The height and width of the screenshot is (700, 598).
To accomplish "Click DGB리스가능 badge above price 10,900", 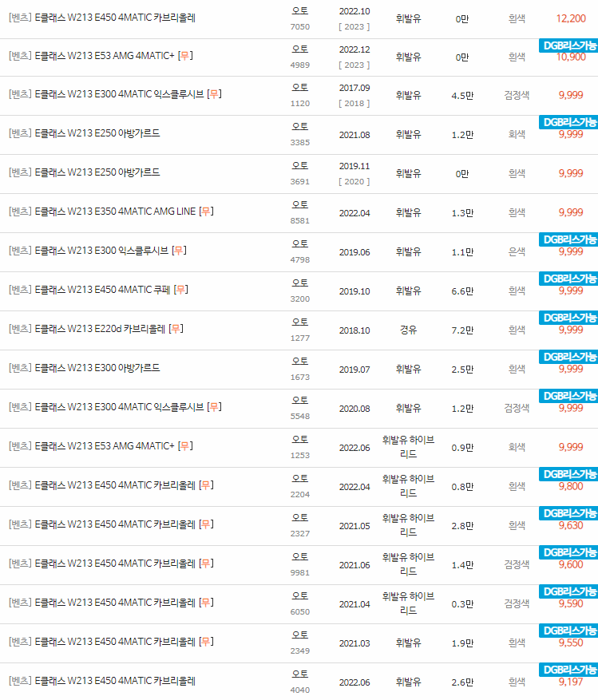I will coord(568,45).
